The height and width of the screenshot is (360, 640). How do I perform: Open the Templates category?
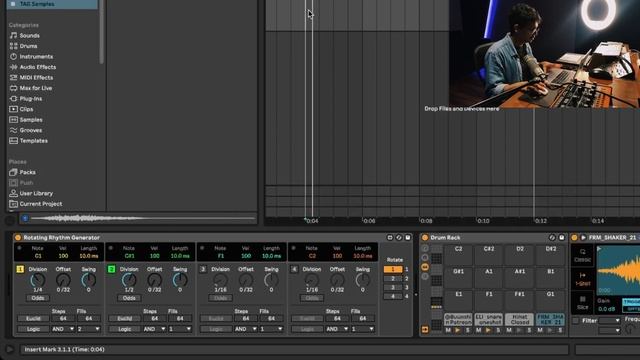(33, 141)
